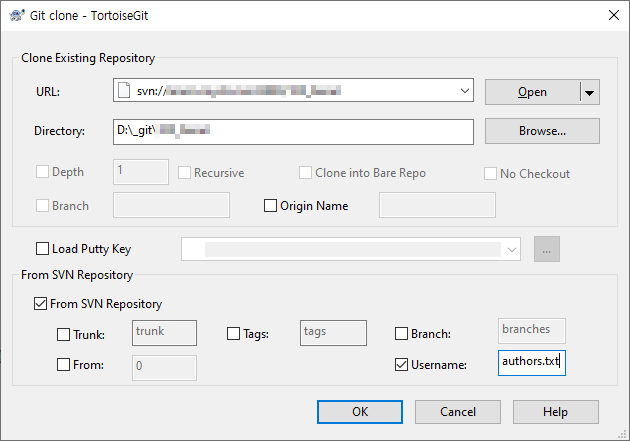
Task: Click the Cancel button
Action: pos(458,412)
